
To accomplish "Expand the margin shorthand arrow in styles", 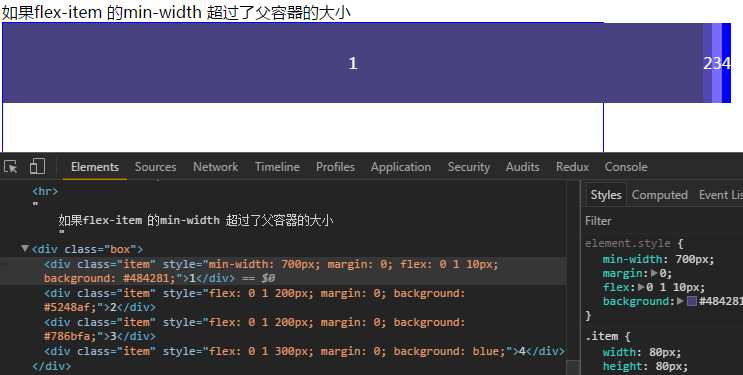I will [655, 273].
